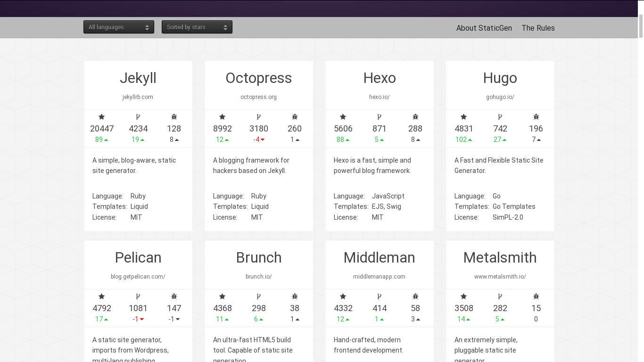
Task: Click the blog.getpelican.com/ URL text
Action: (x=138, y=277)
